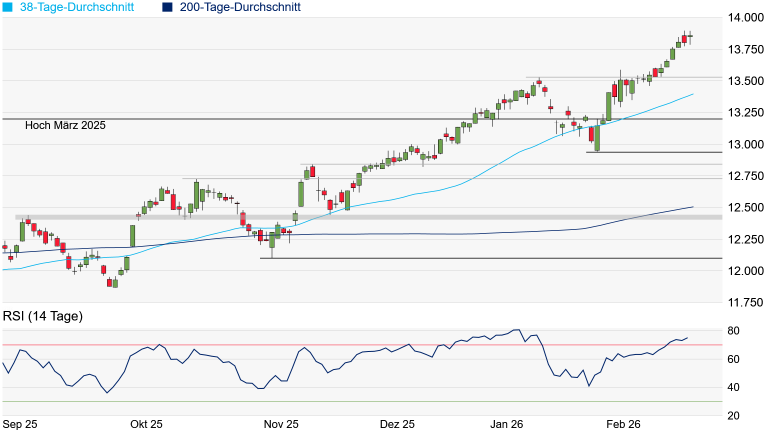Click the RSI (14 Tage) indicator title
This screenshot has width=765, height=430.
(x=44, y=316)
